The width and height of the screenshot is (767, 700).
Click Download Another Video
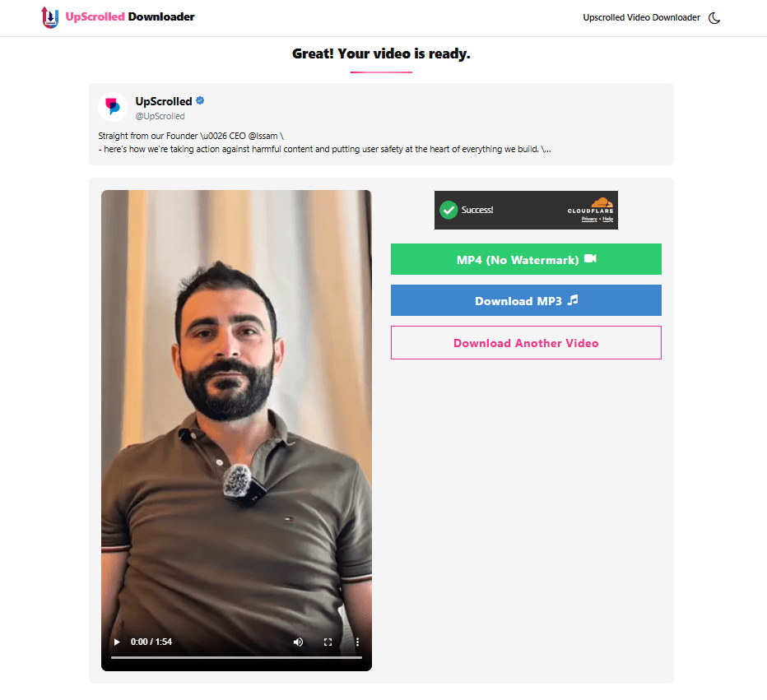(x=526, y=343)
